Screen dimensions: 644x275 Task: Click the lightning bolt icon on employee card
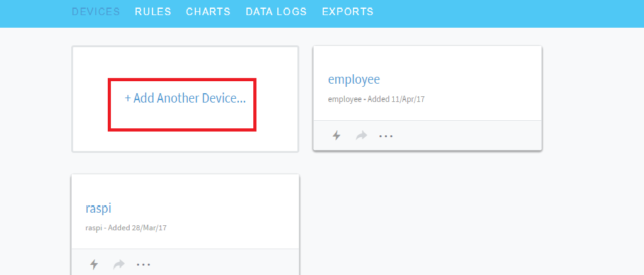pos(336,135)
